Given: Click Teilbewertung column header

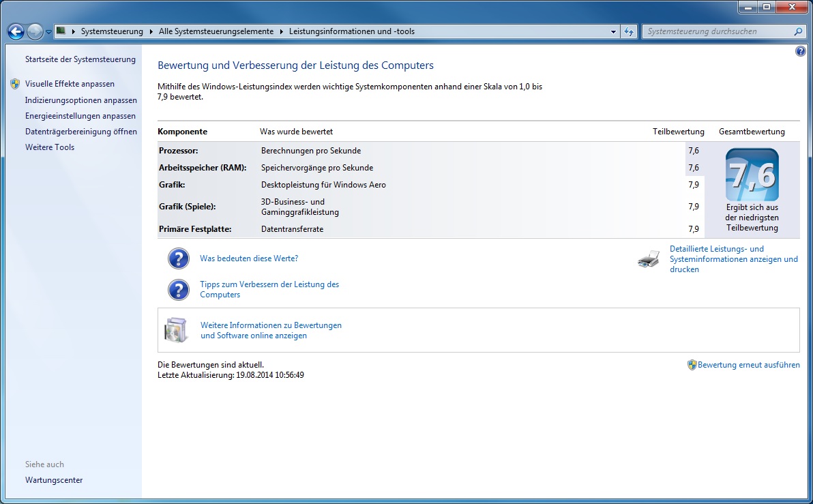Looking at the screenshot, I should 678,132.
